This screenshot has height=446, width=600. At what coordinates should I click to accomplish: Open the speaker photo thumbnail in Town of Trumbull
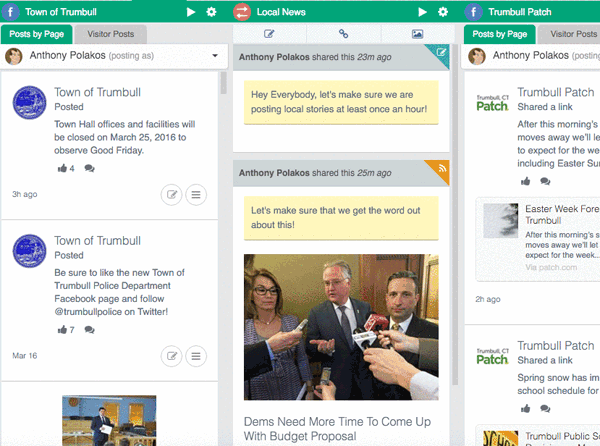point(109,420)
